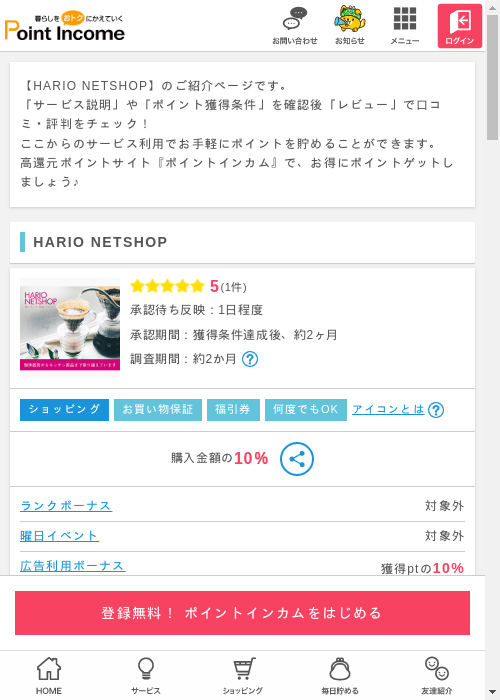Open the ランクボーナス link

(66, 506)
